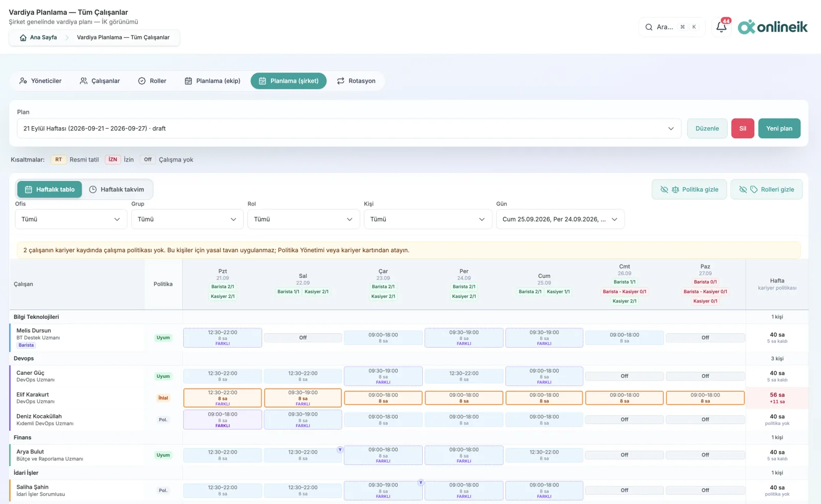Expand the Plan selection dropdown
Image resolution: width=821 pixels, height=504 pixels.
[349, 129]
